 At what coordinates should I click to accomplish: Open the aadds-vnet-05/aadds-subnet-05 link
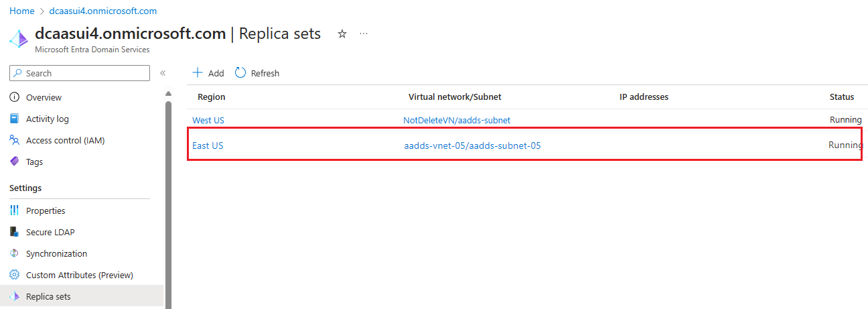click(472, 145)
